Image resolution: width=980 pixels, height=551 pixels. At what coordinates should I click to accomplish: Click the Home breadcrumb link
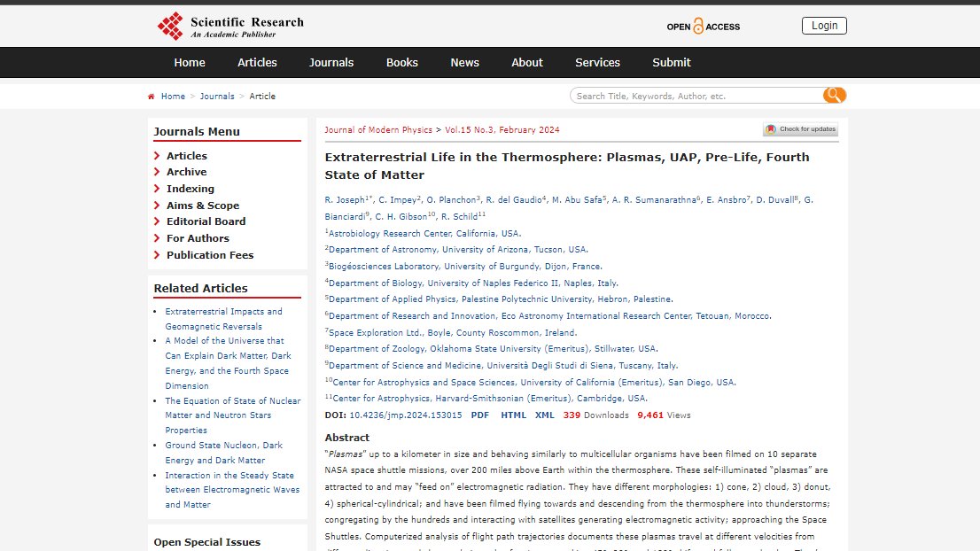[173, 97]
